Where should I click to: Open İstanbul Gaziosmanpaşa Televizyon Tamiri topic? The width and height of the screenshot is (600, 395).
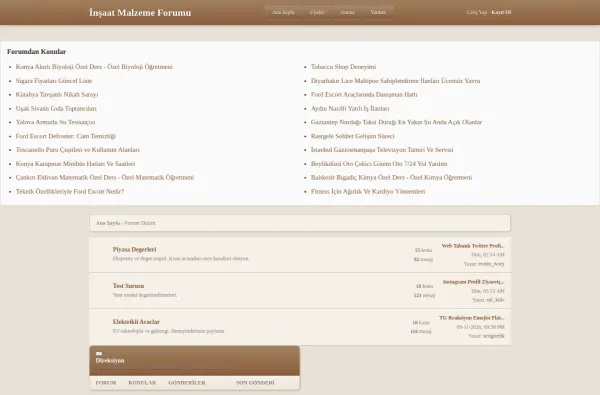382,150
